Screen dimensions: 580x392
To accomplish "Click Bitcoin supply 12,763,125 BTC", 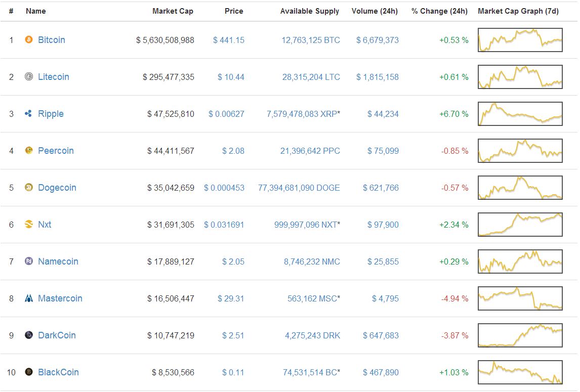I will coord(311,40).
